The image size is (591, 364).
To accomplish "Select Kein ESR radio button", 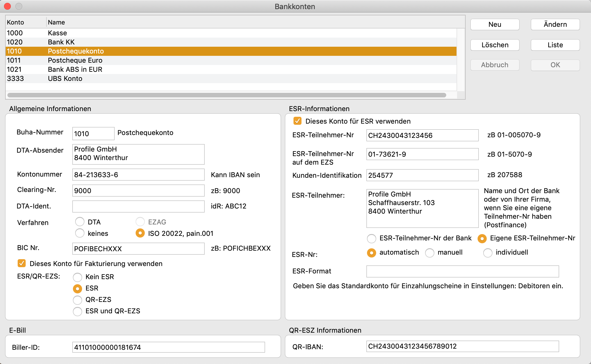I will pyautogui.click(x=78, y=277).
